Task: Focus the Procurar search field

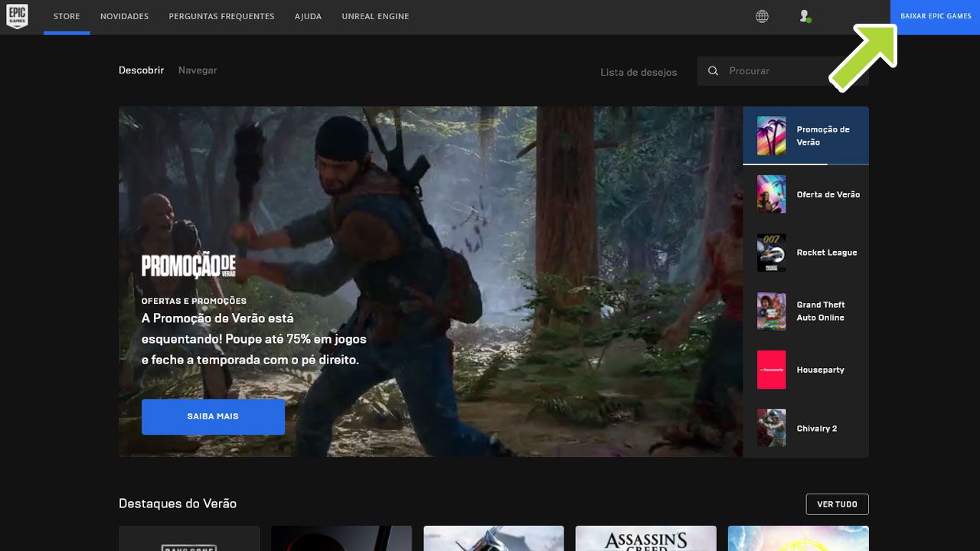Action: (782, 70)
